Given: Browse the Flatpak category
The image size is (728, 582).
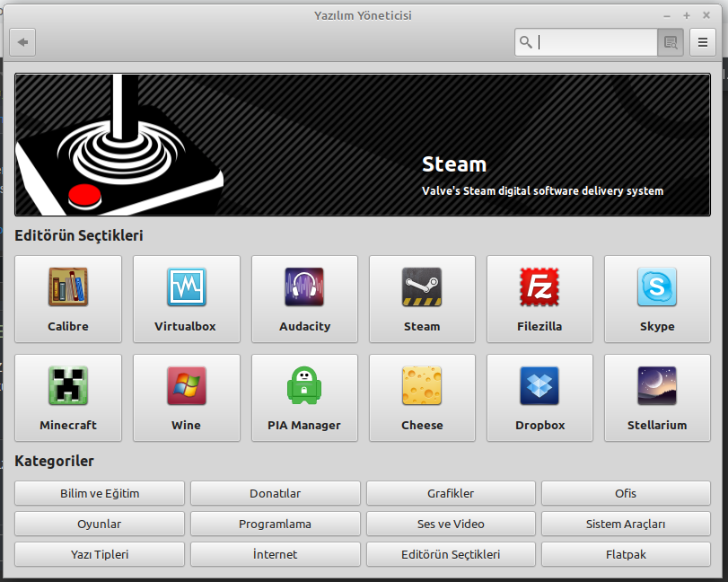Looking at the screenshot, I should pos(626,554).
